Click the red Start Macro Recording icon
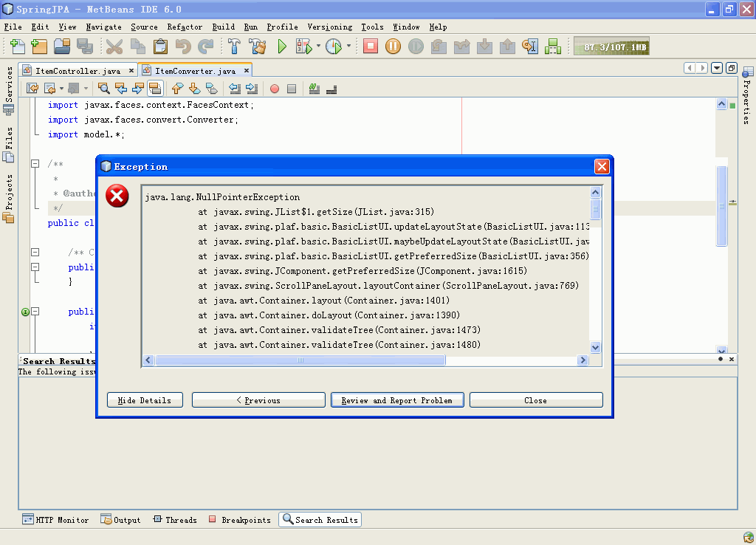756x545 pixels. point(275,89)
